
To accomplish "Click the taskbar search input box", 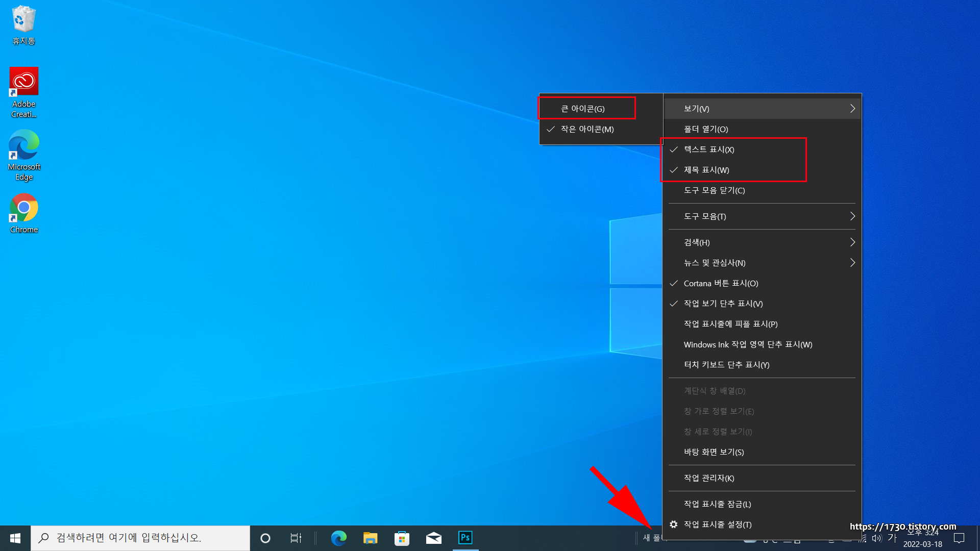I will coord(140,538).
